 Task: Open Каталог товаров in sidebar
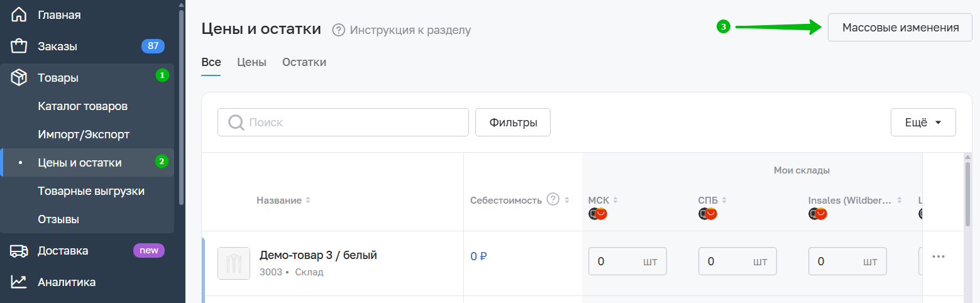83,106
